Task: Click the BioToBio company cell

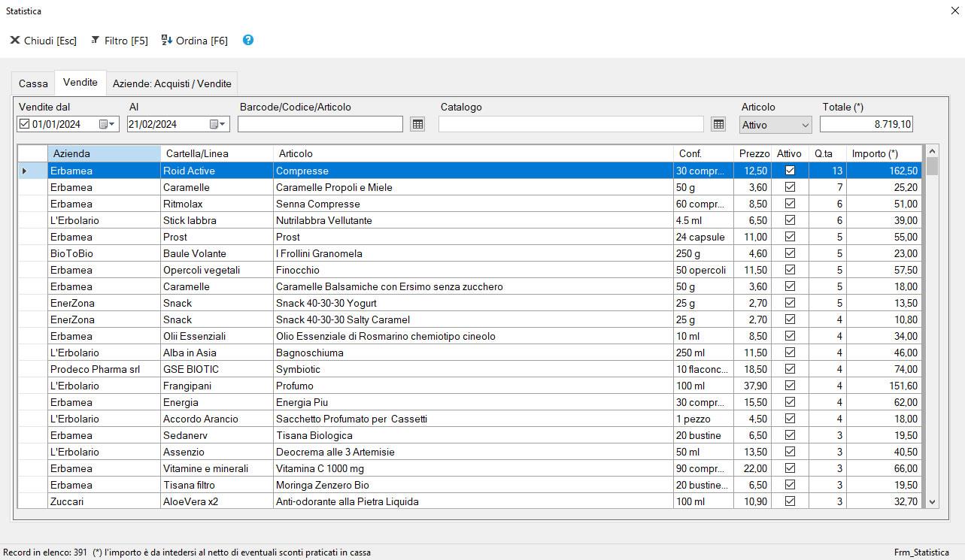Action: click(104, 253)
